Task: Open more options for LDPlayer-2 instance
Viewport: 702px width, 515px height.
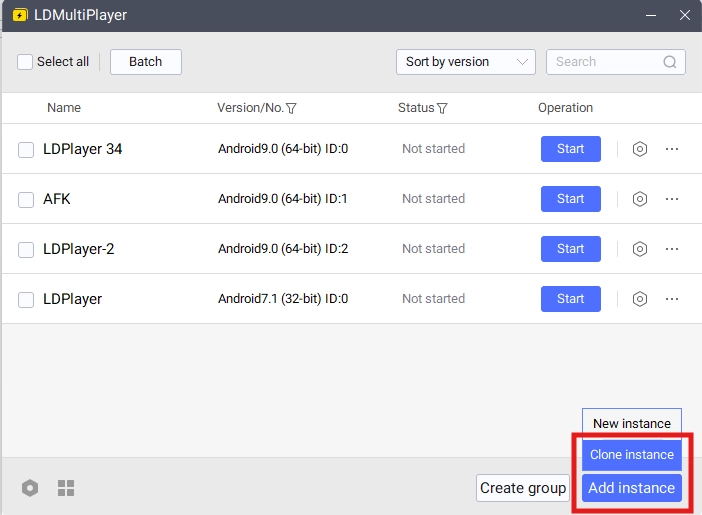Action: 672,249
